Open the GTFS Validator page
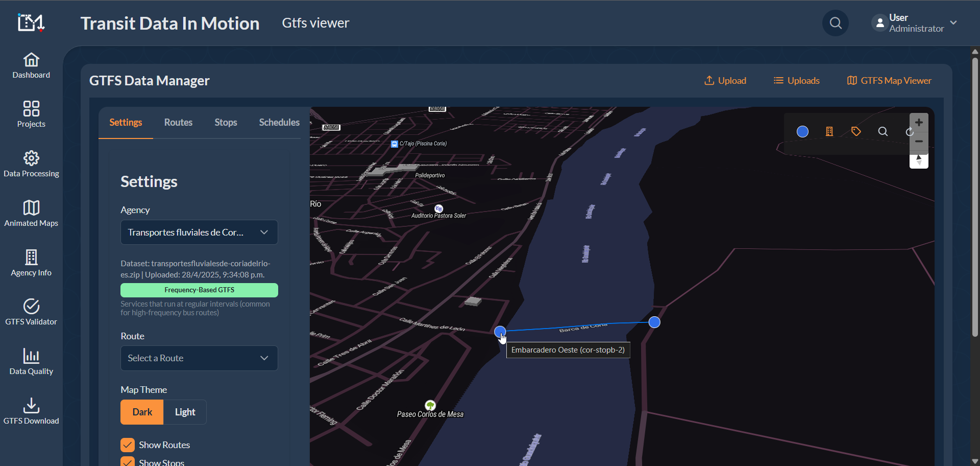 31,312
